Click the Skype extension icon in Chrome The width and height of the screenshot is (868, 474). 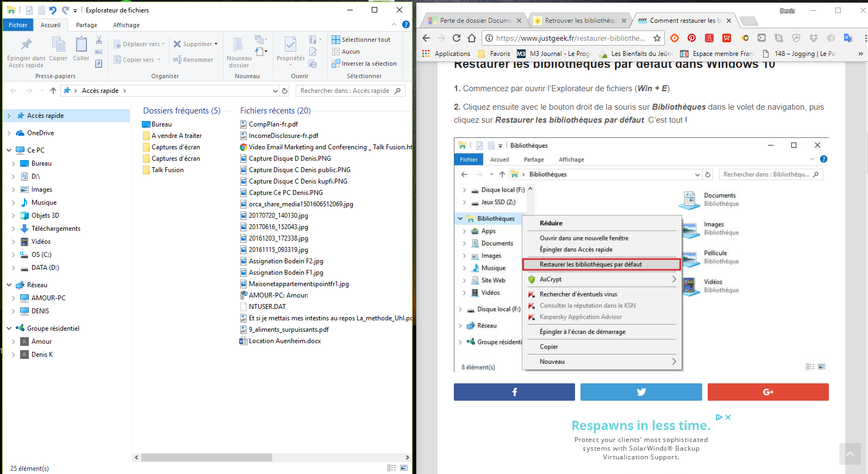[x=779, y=38]
